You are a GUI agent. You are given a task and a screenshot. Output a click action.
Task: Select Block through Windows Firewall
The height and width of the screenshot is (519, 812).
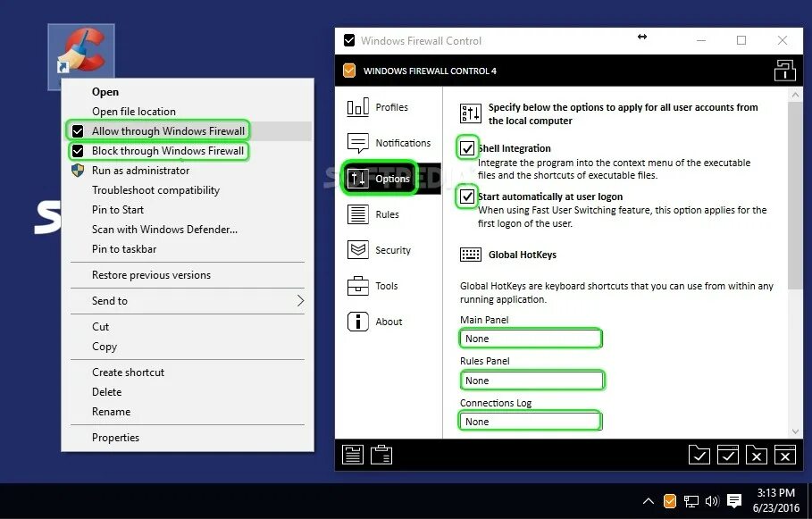(188, 151)
